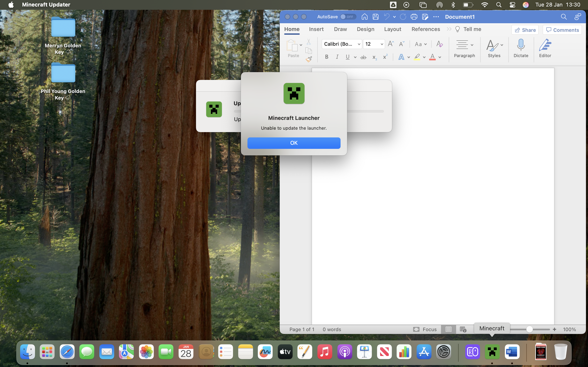The image size is (588, 367).
Task: Click the Save disk icon in title bar
Action: tap(376, 17)
